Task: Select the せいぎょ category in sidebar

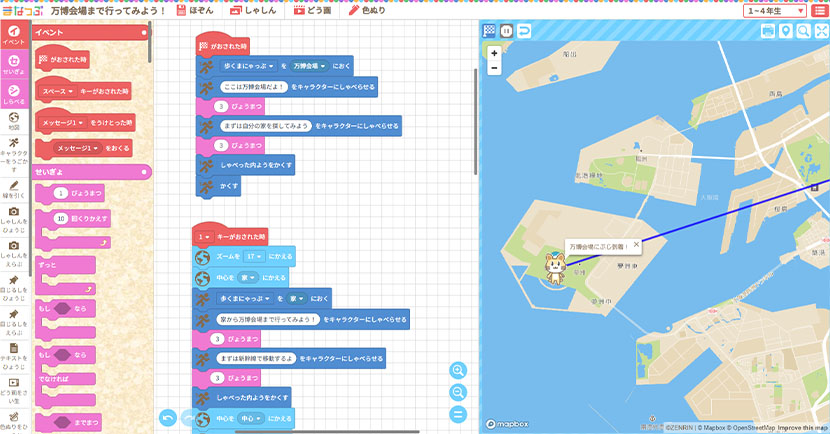Action: point(14,64)
